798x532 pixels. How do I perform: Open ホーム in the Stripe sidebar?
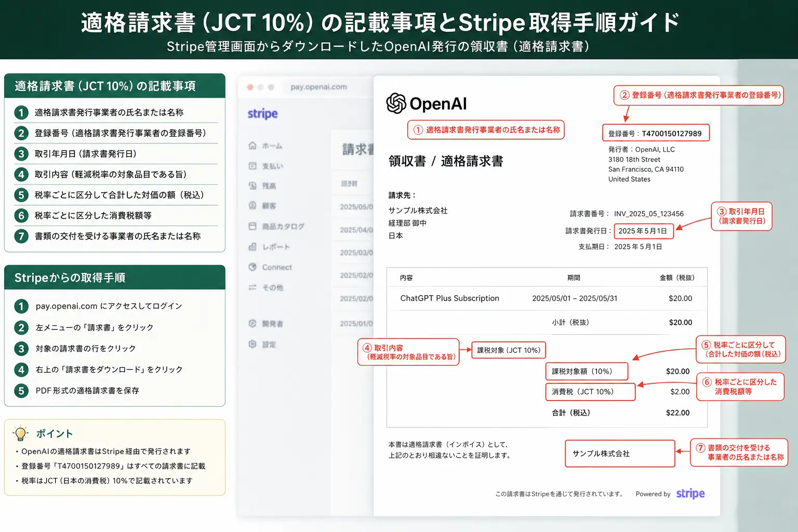[265, 146]
